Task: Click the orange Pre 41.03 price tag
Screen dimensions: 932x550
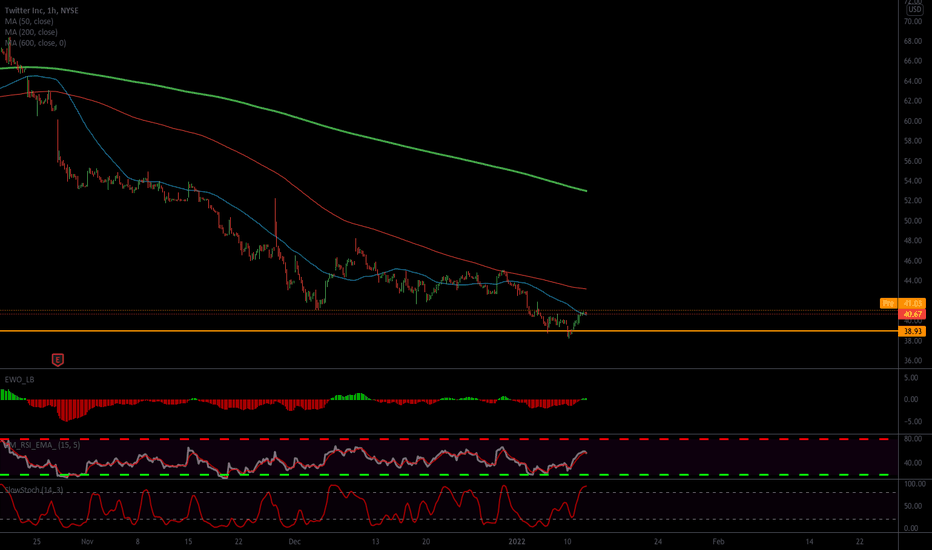Action: point(902,303)
